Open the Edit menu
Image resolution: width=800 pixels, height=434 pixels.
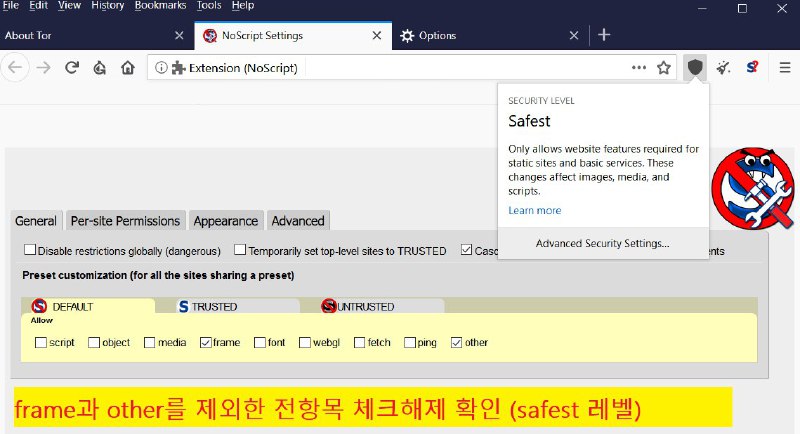38,6
